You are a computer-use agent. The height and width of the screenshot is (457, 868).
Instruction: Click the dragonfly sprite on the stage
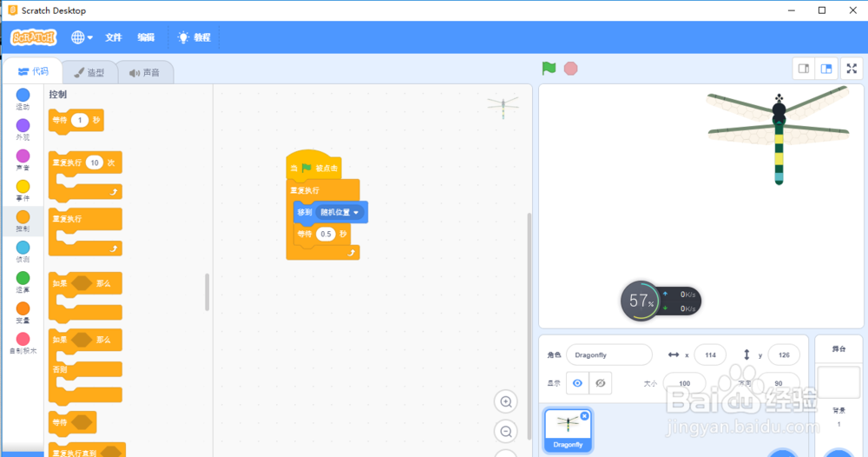tap(779, 135)
